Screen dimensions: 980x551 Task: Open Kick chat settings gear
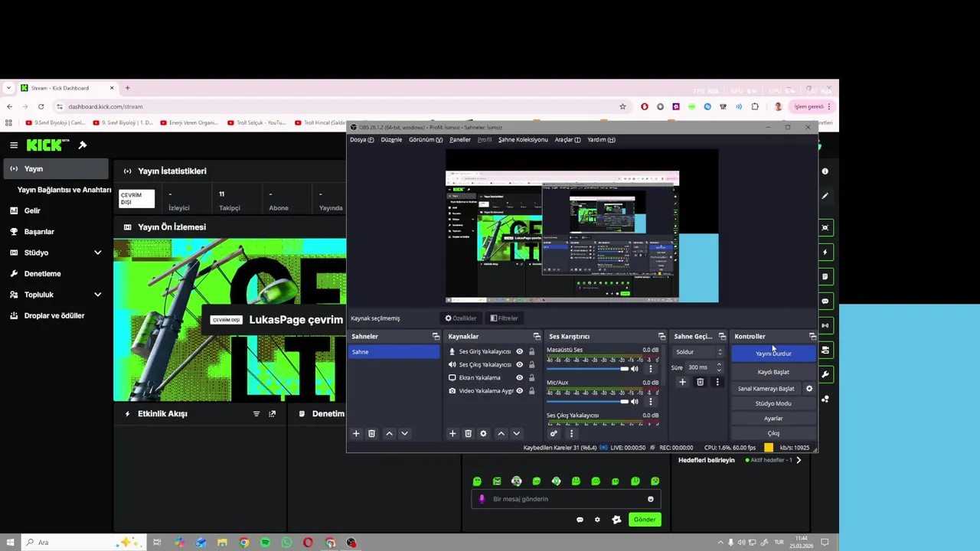[x=597, y=520]
